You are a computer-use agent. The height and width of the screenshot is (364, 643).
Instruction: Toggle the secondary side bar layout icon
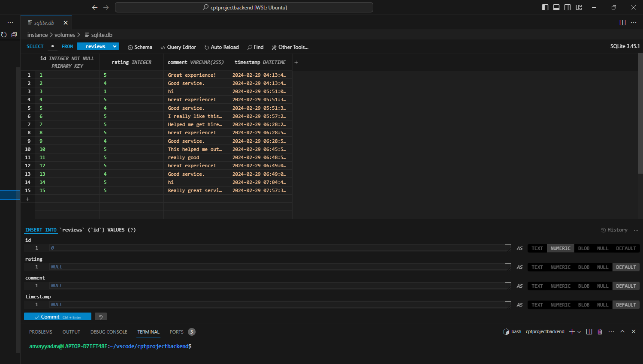[568, 7]
